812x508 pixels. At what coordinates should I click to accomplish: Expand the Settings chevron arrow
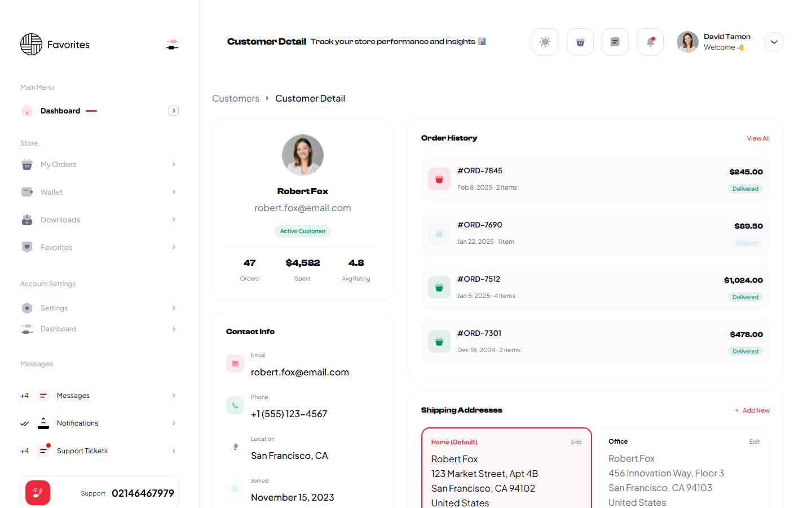point(174,308)
